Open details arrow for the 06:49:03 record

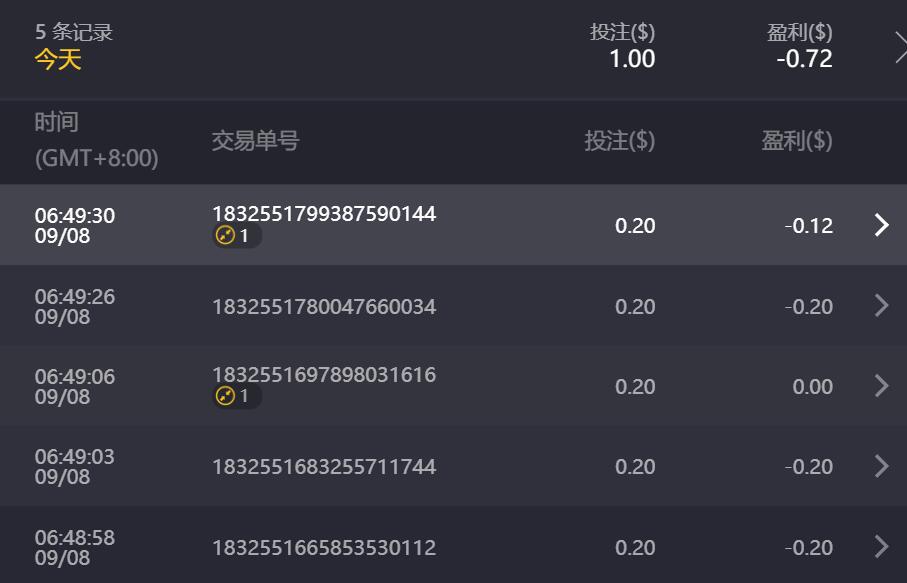point(881,466)
